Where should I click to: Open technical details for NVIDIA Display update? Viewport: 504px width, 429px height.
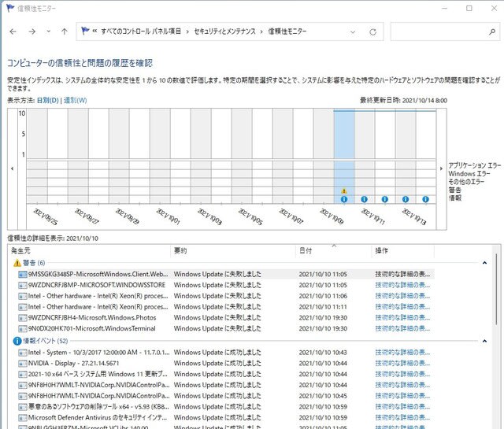tap(402, 364)
